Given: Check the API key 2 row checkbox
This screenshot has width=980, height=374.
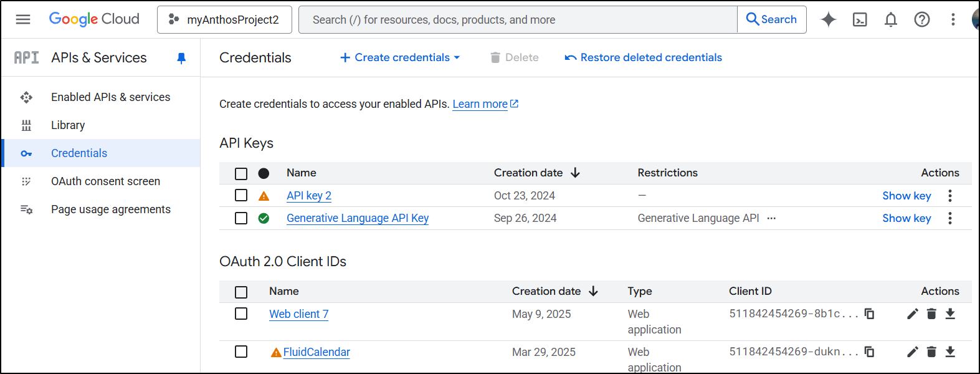Looking at the screenshot, I should [x=241, y=195].
